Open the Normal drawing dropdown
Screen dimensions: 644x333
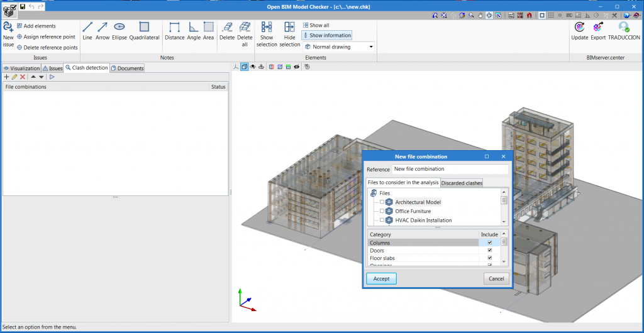tap(338, 46)
